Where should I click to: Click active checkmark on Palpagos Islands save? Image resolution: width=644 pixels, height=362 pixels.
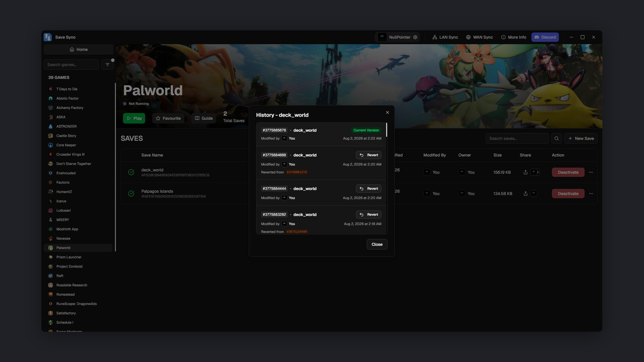[131, 194]
